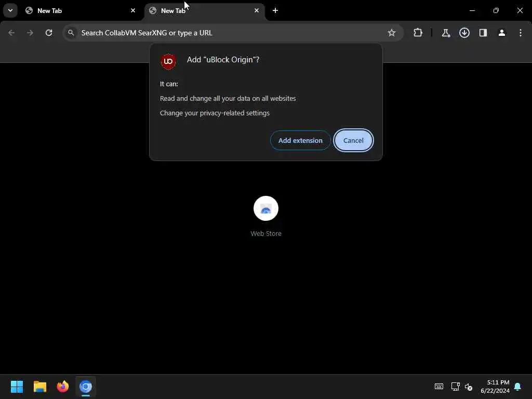This screenshot has height=399, width=532.
Task: Open File Explorer from taskbar
Action: pos(40,387)
